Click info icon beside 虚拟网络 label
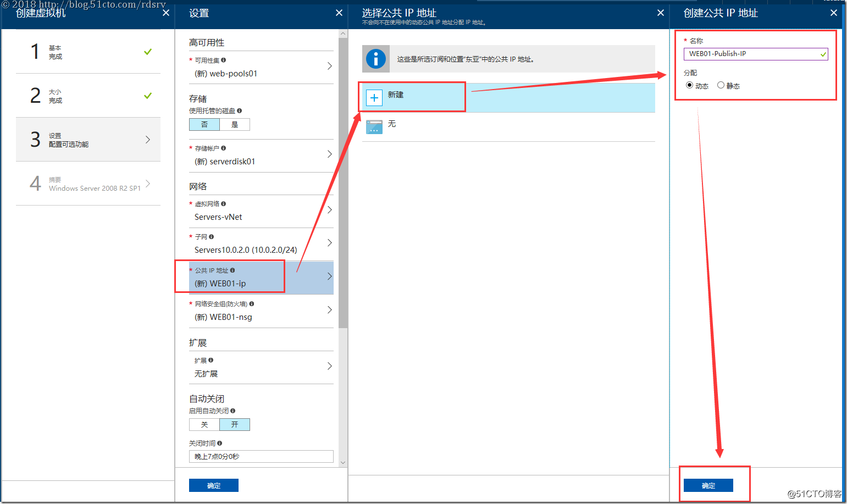This screenshot has height=504, width=847. pyautogui.click(x=224, y=203)
